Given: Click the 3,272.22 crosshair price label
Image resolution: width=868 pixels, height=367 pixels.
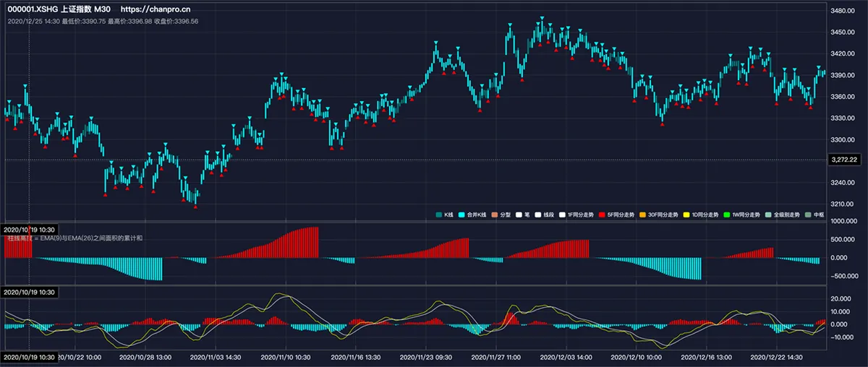Looking at the screenshot, I should tap(845, 159).
